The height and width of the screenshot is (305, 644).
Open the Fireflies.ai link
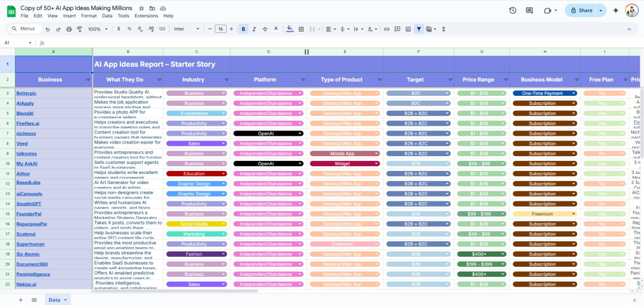coord(28,123)
